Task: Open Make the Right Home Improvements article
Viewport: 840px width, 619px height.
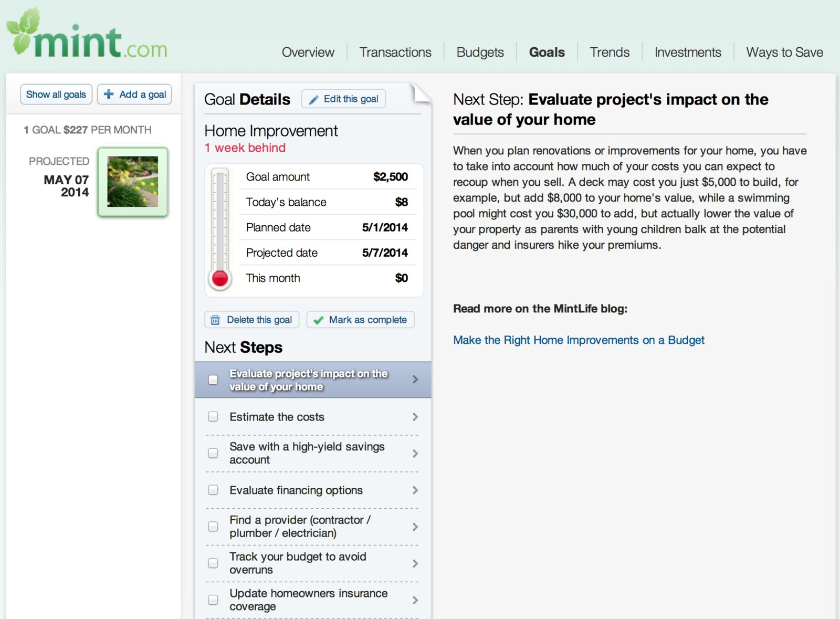Action: (x=579, y=340)
